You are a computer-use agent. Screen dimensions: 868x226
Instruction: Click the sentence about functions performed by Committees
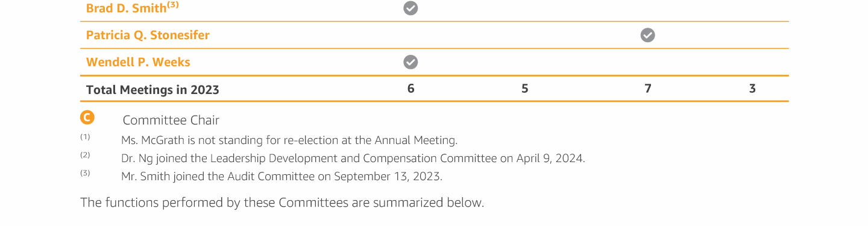pyautogui.click(x=282, y=202)
